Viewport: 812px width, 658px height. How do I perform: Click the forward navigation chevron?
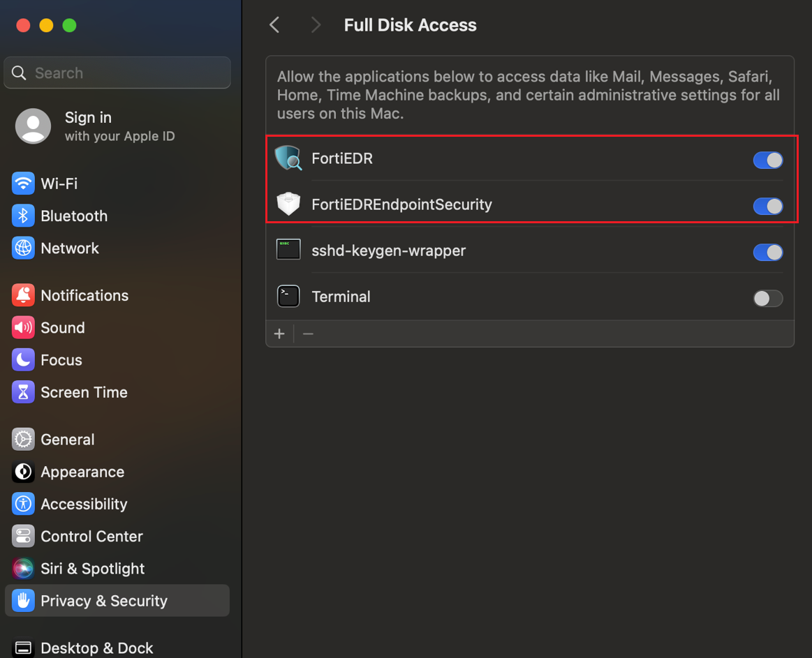click(x=316, y=24)
